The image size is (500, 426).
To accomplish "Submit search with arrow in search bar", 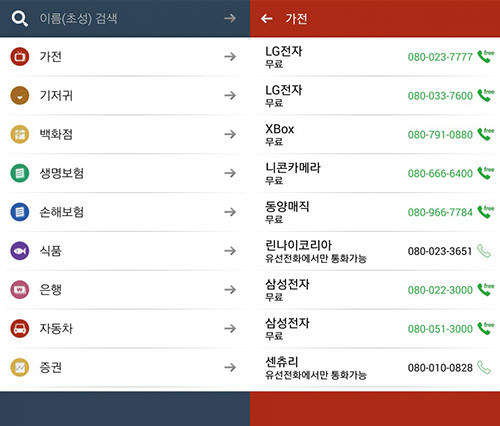I will tap(230, 18).
